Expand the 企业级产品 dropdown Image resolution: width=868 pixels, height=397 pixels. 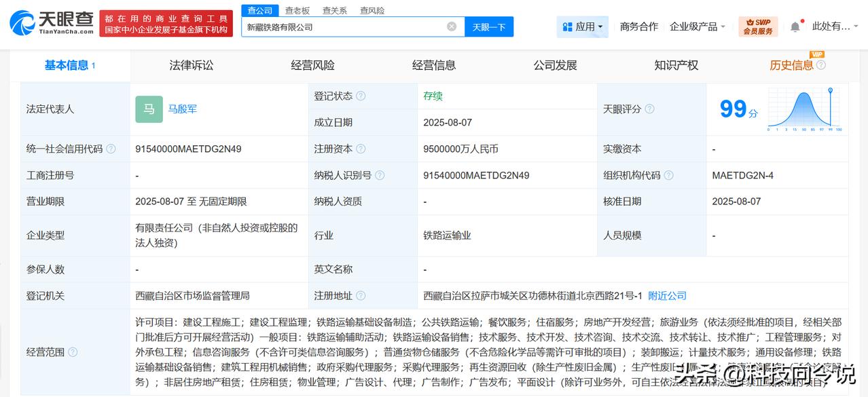(698, 27)
